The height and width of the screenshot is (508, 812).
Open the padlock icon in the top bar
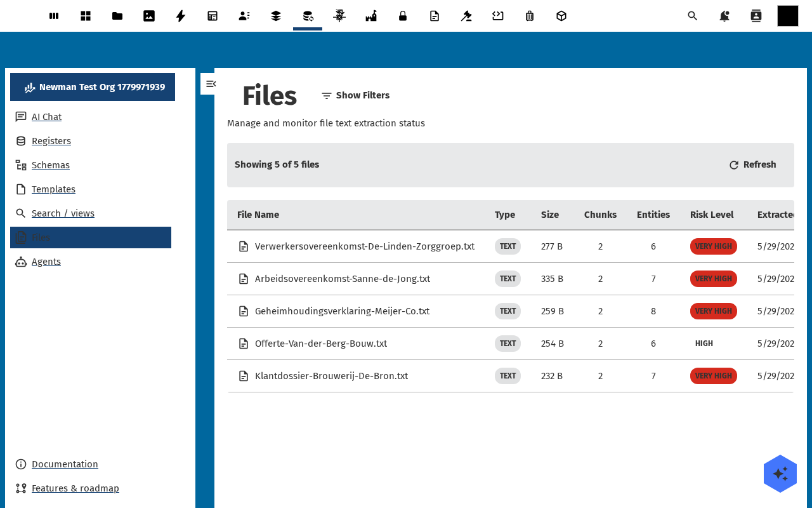(x=403, y=16)
